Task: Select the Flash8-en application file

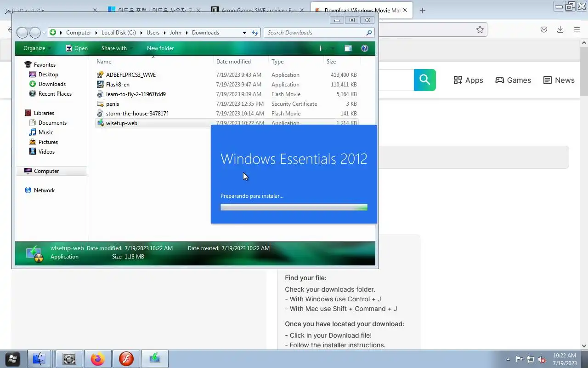Action: tap(118, 85)
